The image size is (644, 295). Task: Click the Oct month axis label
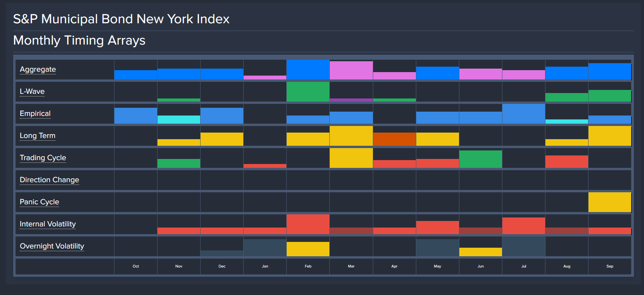coord(136,266)
